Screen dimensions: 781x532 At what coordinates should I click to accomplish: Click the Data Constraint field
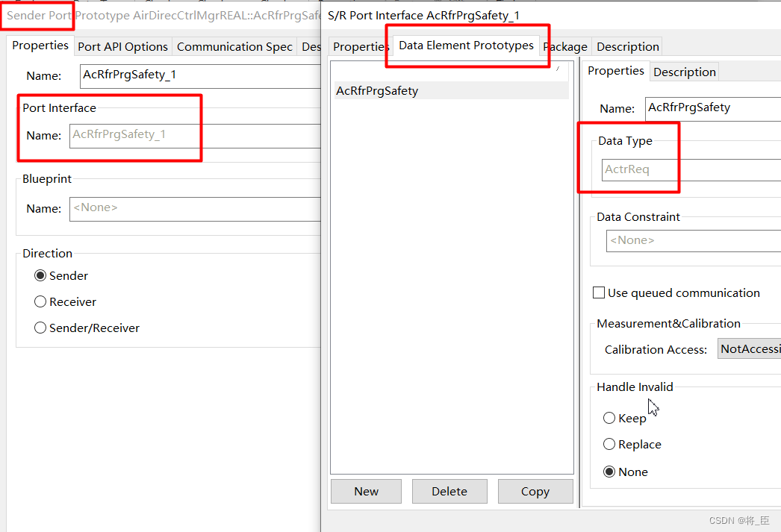(x=694, y=241)
